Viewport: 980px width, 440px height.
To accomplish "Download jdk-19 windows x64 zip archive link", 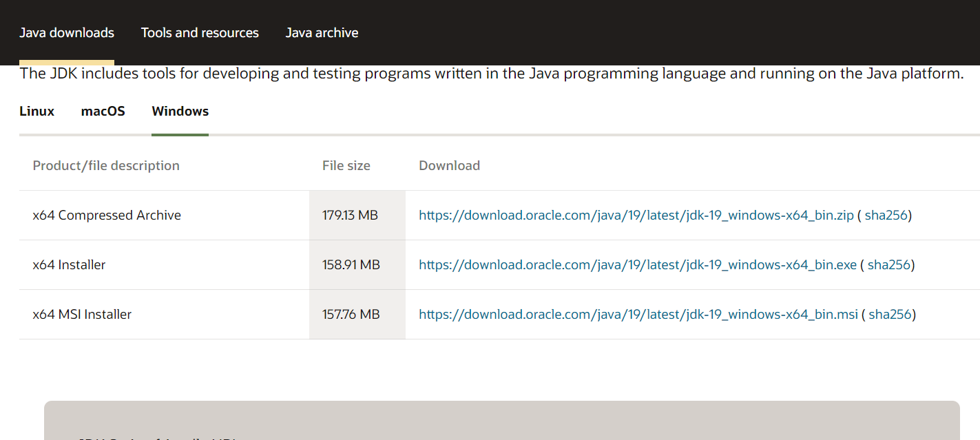I will [x=636, y=215].
